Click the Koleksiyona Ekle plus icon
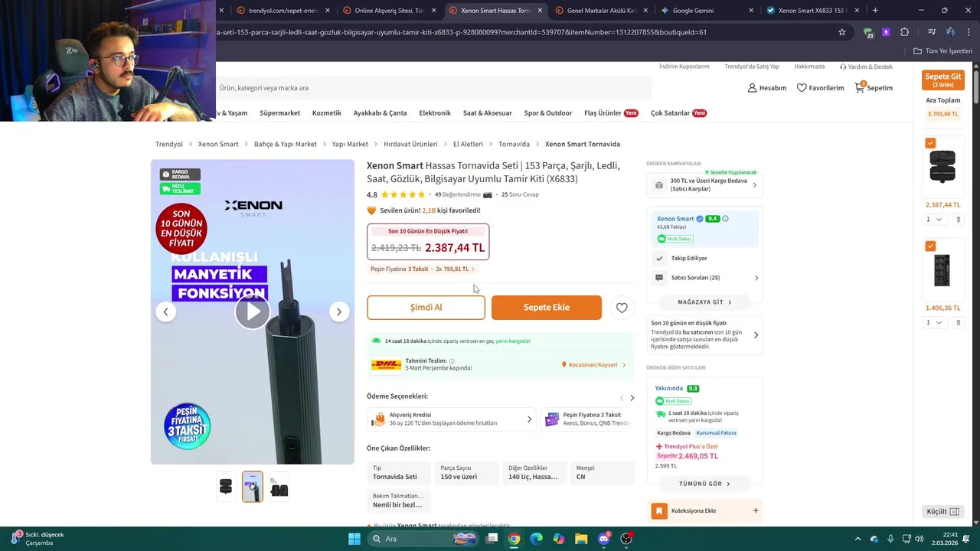Image resolution: width=980 pixels, height=551 pixels. click(x=756, y=510)
